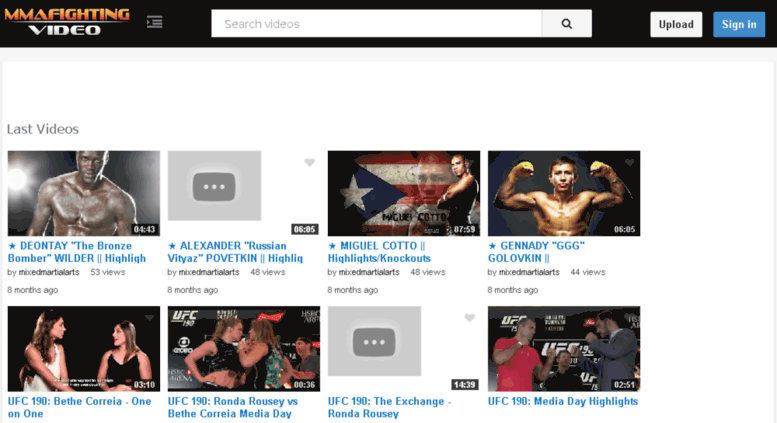Click mixedmartialarts author under Deontay Wilder video
This screenshot has width=777, height=423.
49,272
